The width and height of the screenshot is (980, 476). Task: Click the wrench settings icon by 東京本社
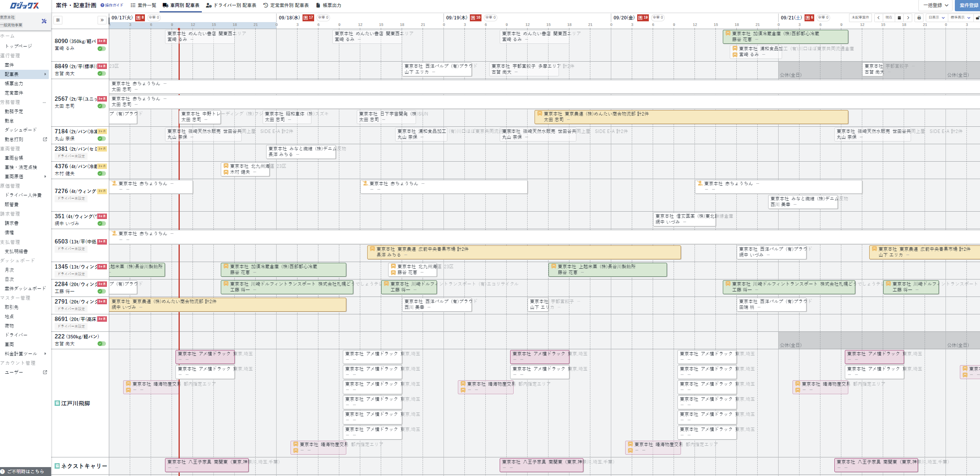44,21
